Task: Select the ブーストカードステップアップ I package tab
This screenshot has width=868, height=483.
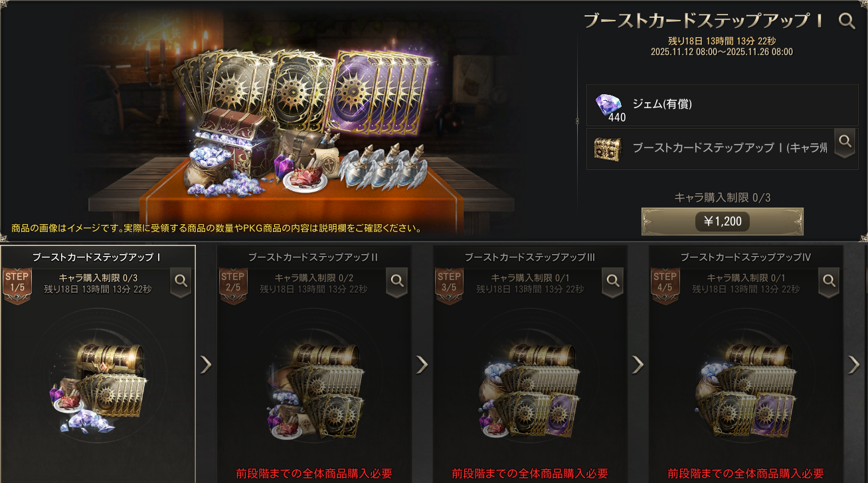Action: pyautogui.click(x=98, y=257)
